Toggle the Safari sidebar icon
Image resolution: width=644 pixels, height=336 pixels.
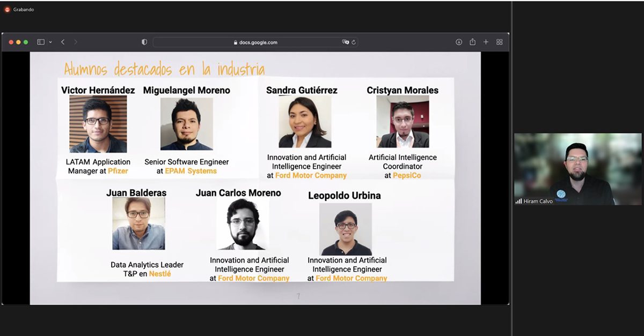pos(41,42)
